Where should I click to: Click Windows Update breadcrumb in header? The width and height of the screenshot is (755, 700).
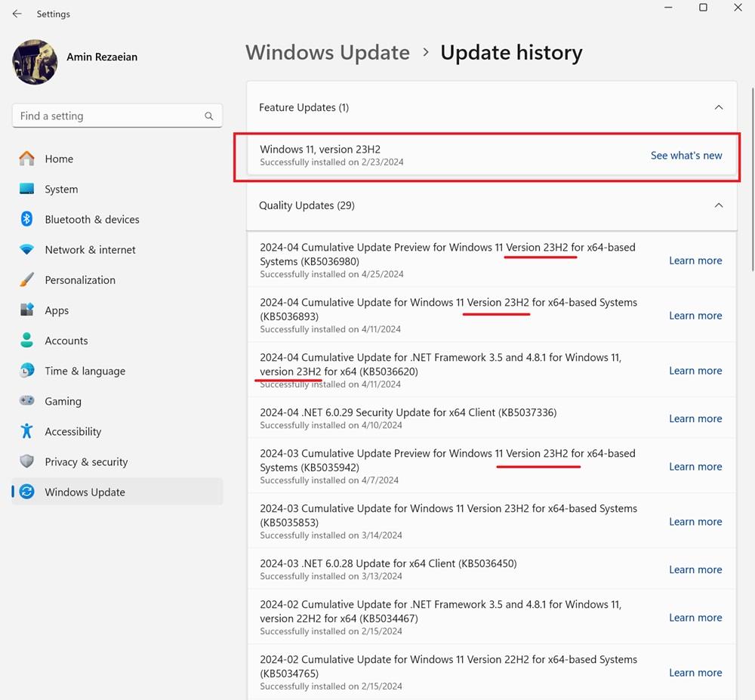tap(327, 53)
